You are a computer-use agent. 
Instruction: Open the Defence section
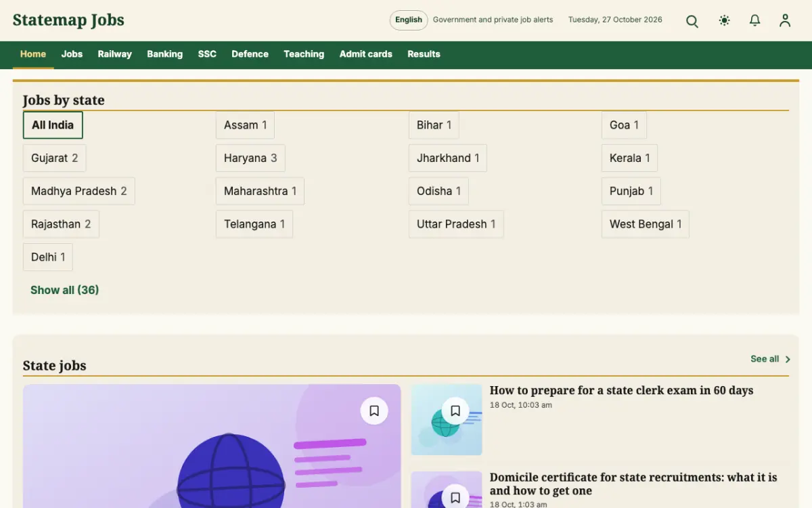(x=250, y=54)
